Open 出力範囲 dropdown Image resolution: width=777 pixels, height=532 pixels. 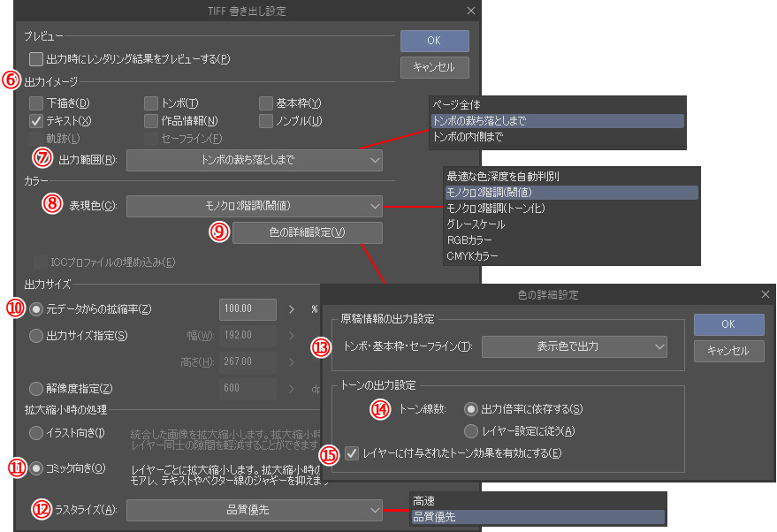[x=255, y=160]
